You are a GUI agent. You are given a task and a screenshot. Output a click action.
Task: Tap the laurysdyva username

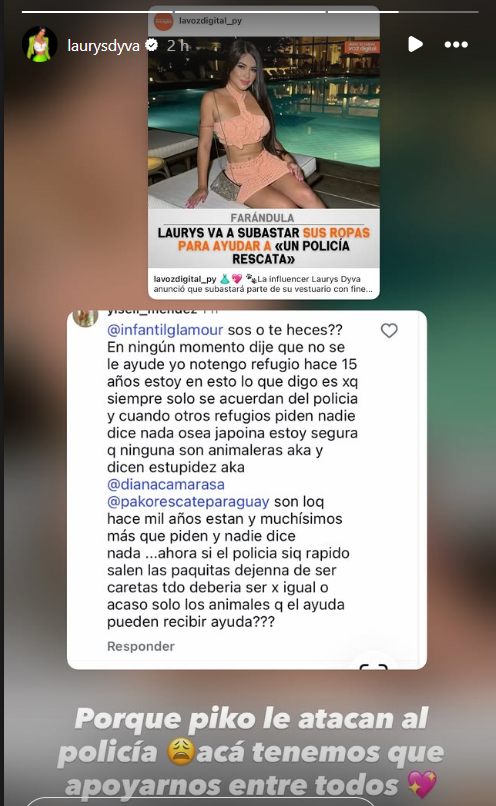(103, 46)
